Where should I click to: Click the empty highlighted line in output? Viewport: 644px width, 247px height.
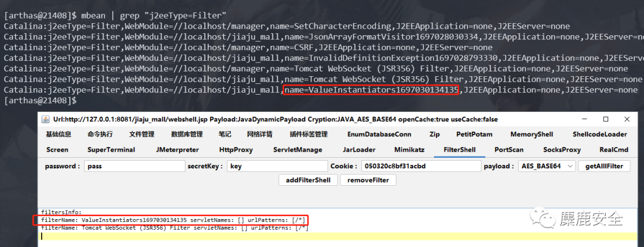tap(337, 236)
